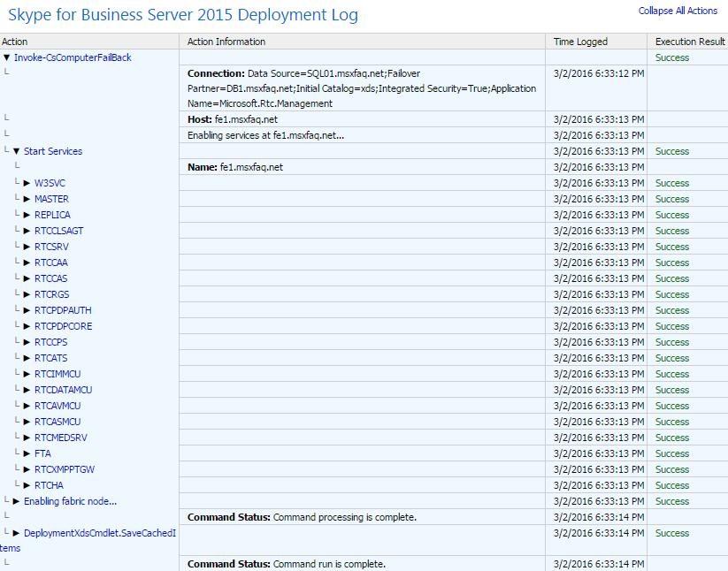Select the RTCIMMCU action name

57,374
